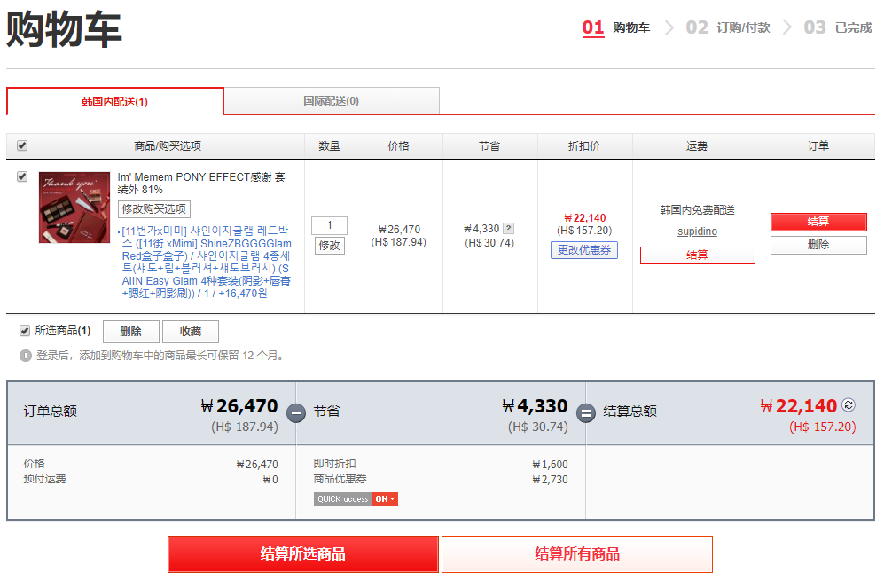The image size is (884, 588).
Task: Click the refresh icon beside the checkout total
Action: pos(849,405)
